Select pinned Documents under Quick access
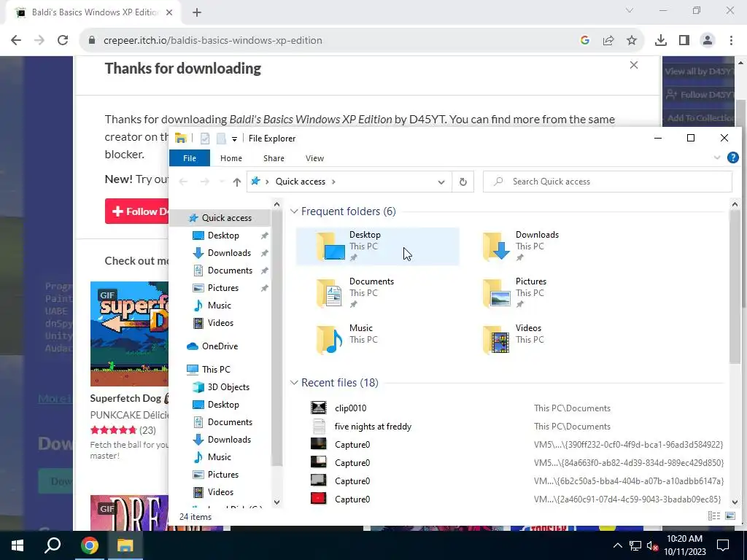 coord(230,271)
